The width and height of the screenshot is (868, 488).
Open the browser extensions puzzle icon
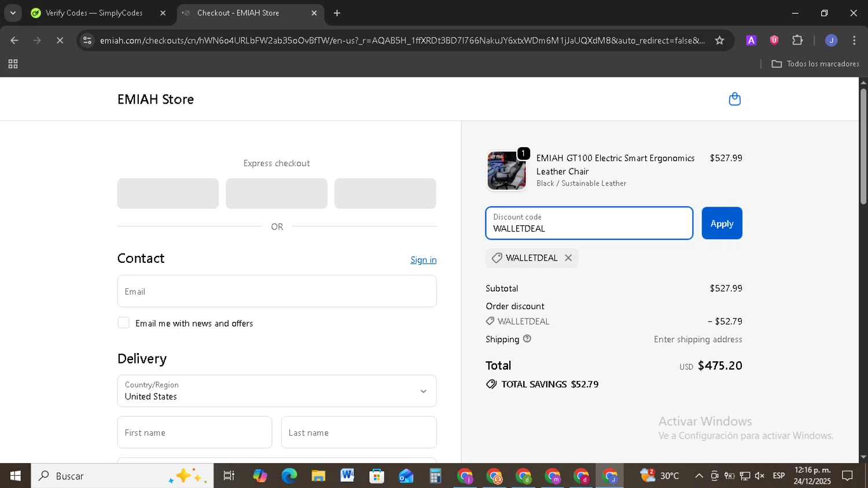coord(797,41)
